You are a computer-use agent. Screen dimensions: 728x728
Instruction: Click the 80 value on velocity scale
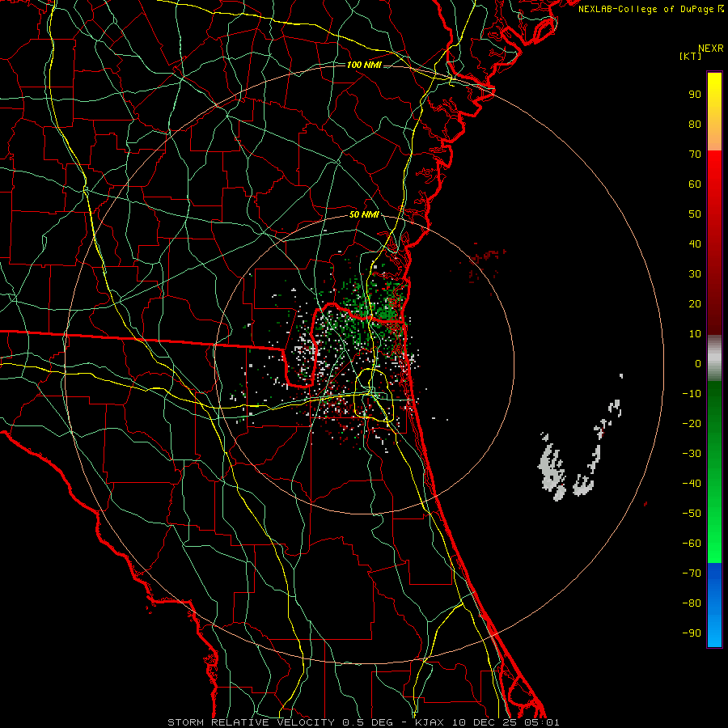(695, 124)
